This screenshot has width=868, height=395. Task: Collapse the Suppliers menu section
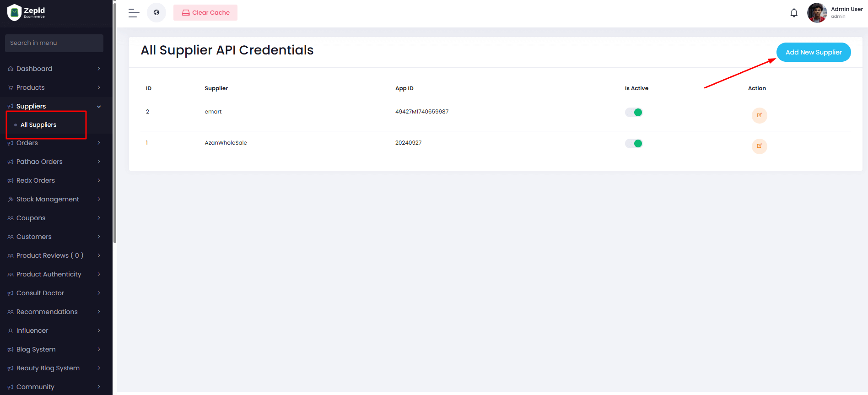pyautogui.click(x=99, y=107)
